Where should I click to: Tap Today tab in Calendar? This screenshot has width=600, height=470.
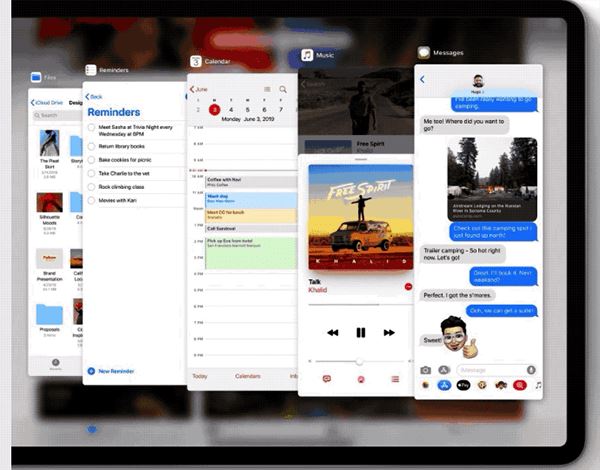point(199,376)
